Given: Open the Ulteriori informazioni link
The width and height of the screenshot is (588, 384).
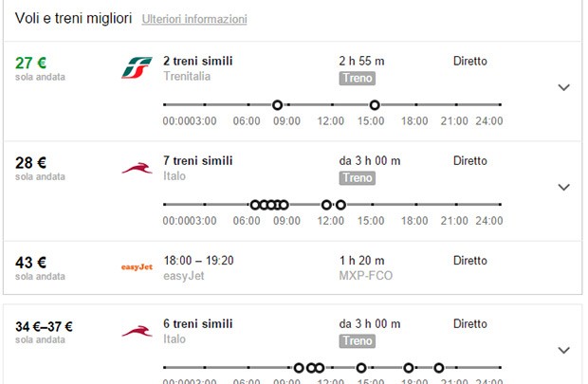Looking at the screenshot, I should [x=194, y=19].
